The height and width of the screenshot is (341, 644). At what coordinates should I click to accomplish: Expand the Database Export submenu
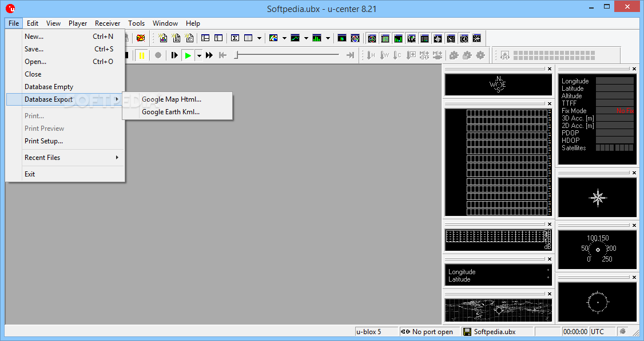pos(65,99)
